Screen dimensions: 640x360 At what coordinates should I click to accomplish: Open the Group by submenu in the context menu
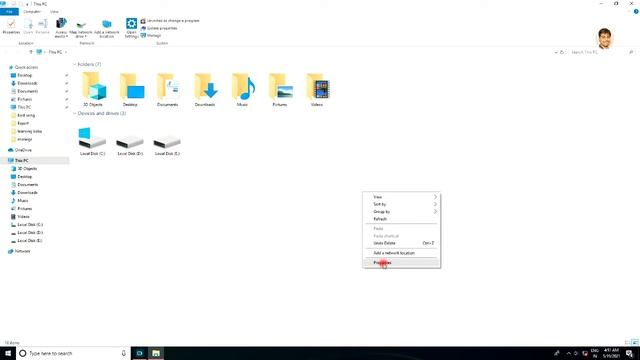pyautogui.click(x=401, y=212)
